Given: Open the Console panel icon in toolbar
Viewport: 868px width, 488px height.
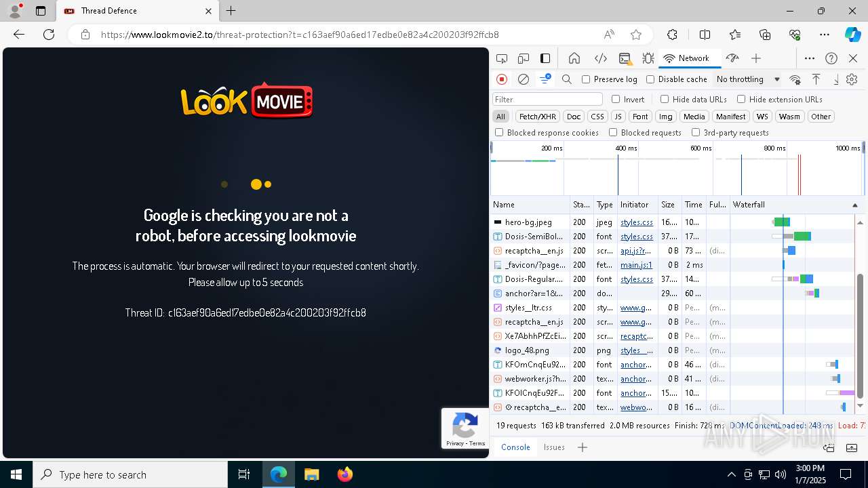Looking at the screenshot, I should coord(625,58).
